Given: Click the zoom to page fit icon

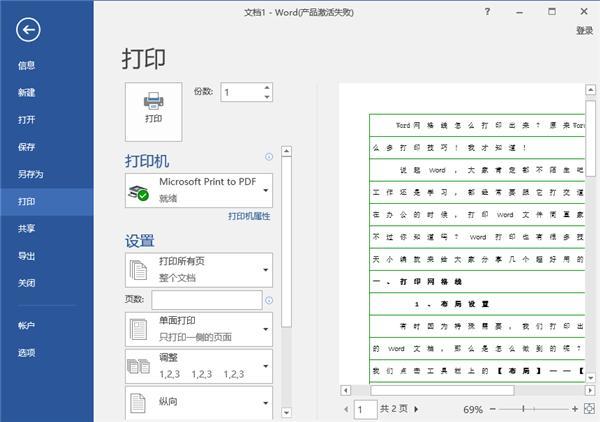Looking at the screenshot, I should click(x=589, y=409).
